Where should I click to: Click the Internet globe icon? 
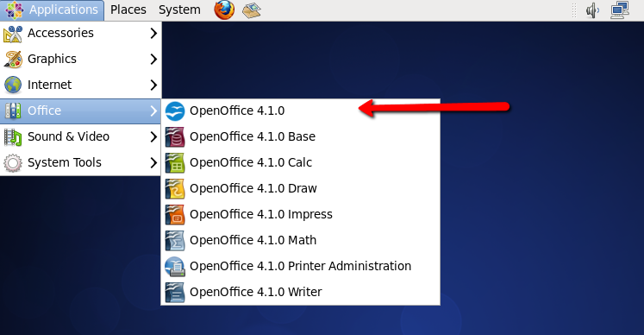pos(13,85)
